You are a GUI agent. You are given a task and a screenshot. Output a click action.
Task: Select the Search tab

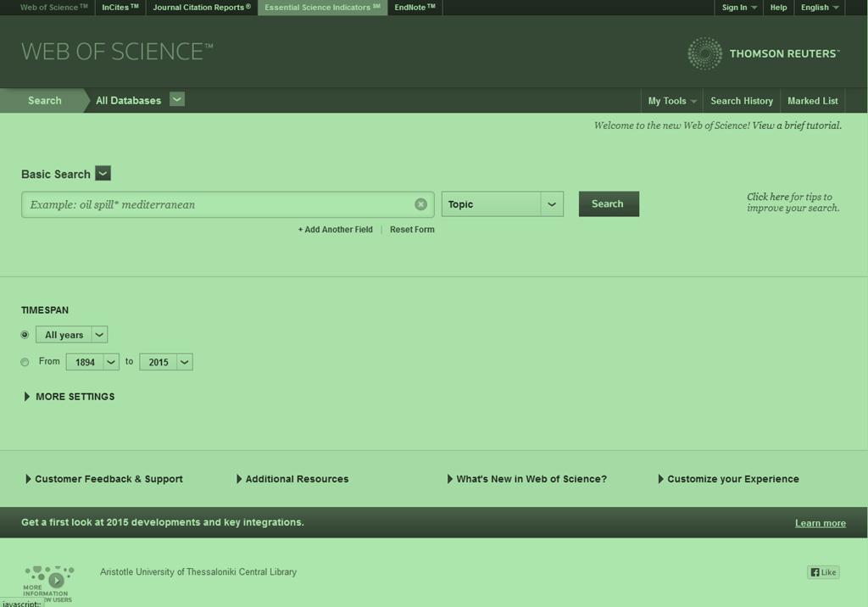click(x=44, y=101)
